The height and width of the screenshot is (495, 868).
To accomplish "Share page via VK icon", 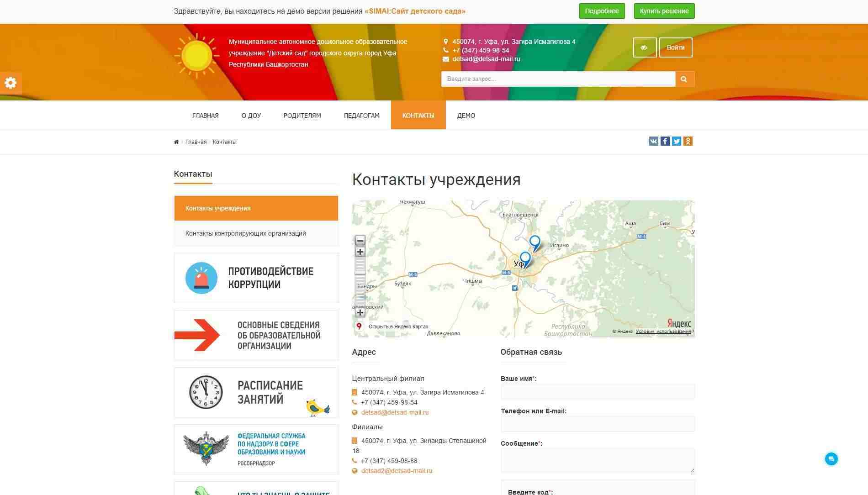I will pos(653,141).
